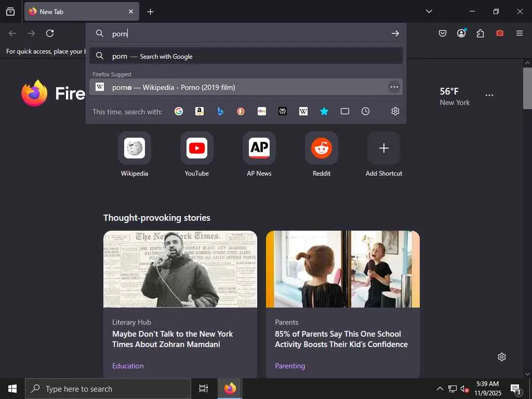Search with the black spider-logo engine icon
This screenshot has width=532, height=399.
click(283, 111)
